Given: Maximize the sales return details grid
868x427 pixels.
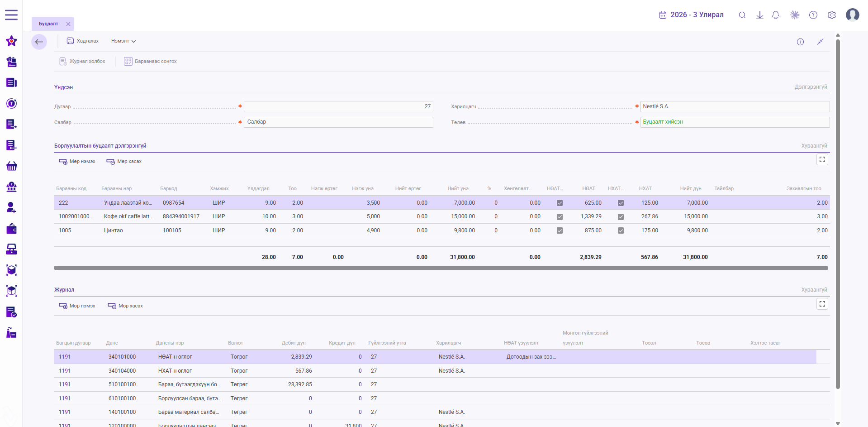Looking at the screenshot, I should 822,159.
